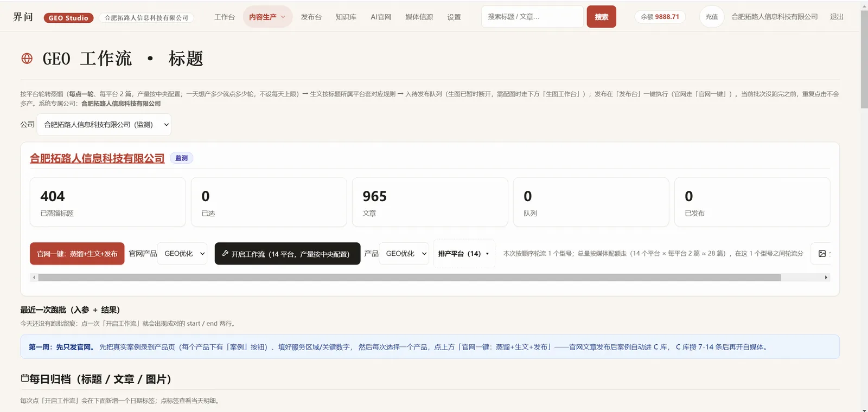
Task: Open the 合肥拓路人信息科技有限公司 heading link
Action: [x=97, y=158]
